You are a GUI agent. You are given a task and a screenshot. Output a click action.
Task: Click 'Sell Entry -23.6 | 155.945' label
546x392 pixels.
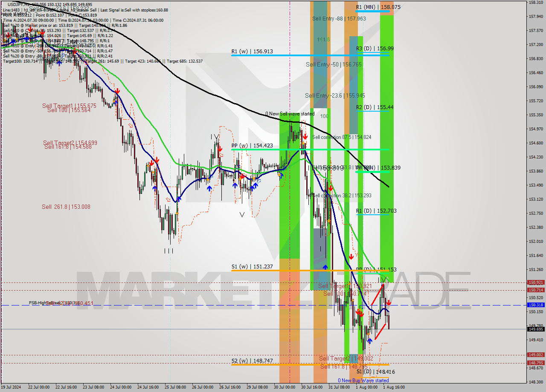click(335, 95)
